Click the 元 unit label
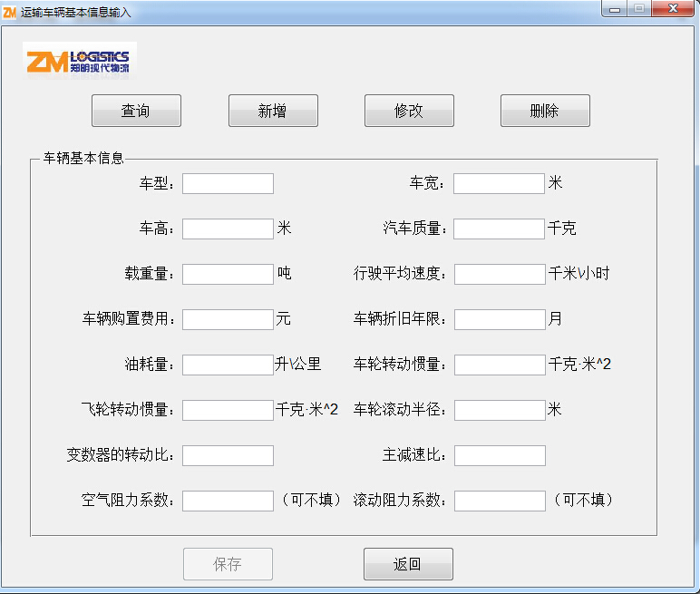Image resolution: width=700 pixels, height=594 pixels. point(283,319)
